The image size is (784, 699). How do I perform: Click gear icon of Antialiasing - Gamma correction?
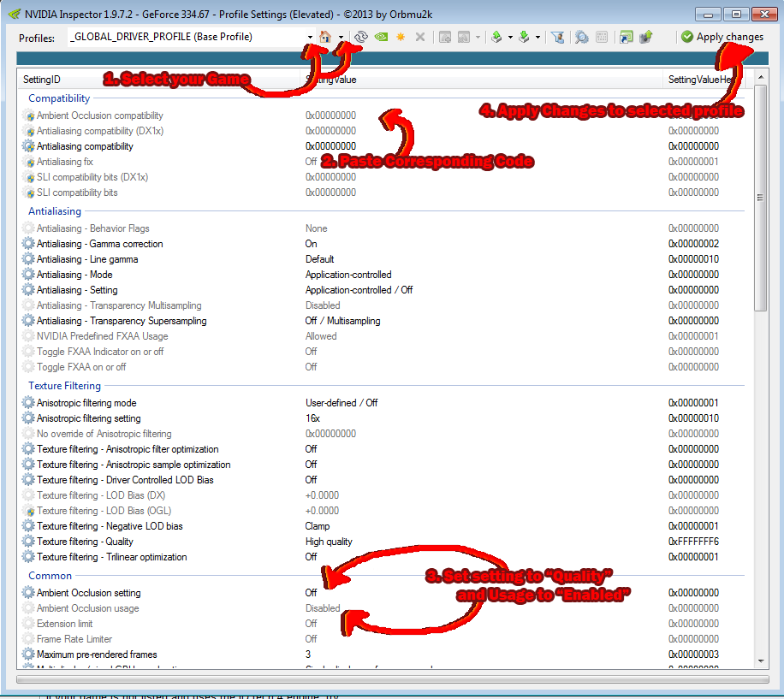tap(28, 243)
